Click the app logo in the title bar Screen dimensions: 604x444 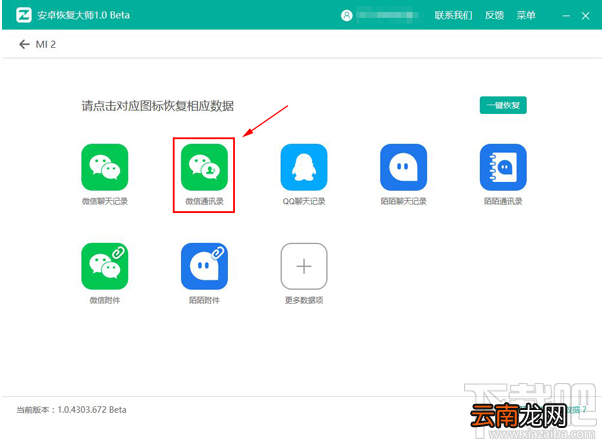[x=24, y=15]
